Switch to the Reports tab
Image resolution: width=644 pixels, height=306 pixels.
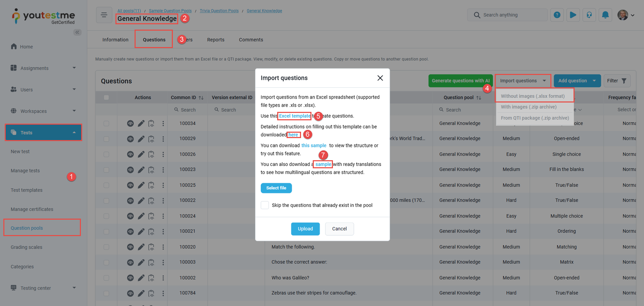click(x=216, y=40)
